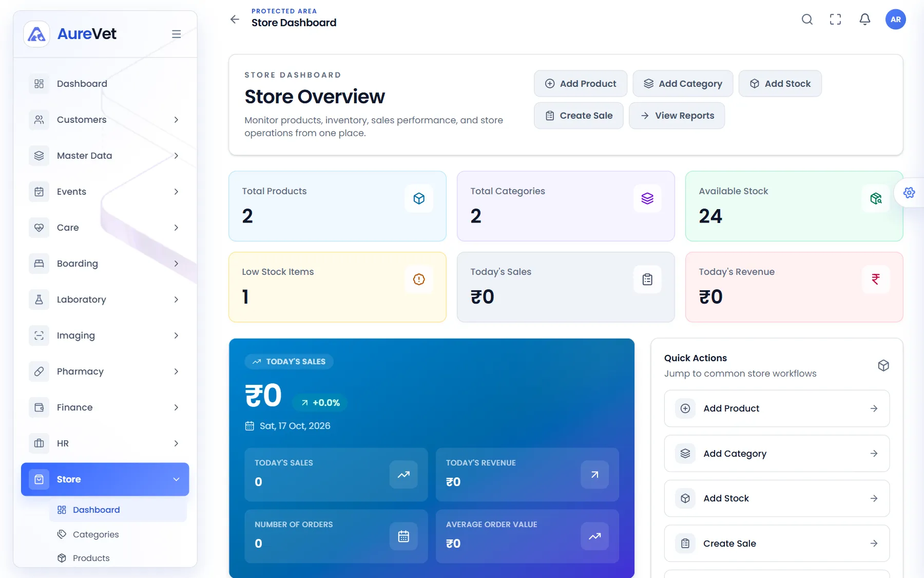Viewport: 924px width, 578px height.
Task: Toggle fullscreen mode icon
Action: pyautogui.click(x=836, y=20)
